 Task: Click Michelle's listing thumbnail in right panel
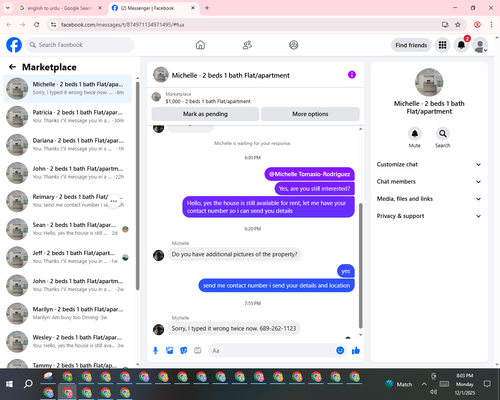click(x=429, y=82)
